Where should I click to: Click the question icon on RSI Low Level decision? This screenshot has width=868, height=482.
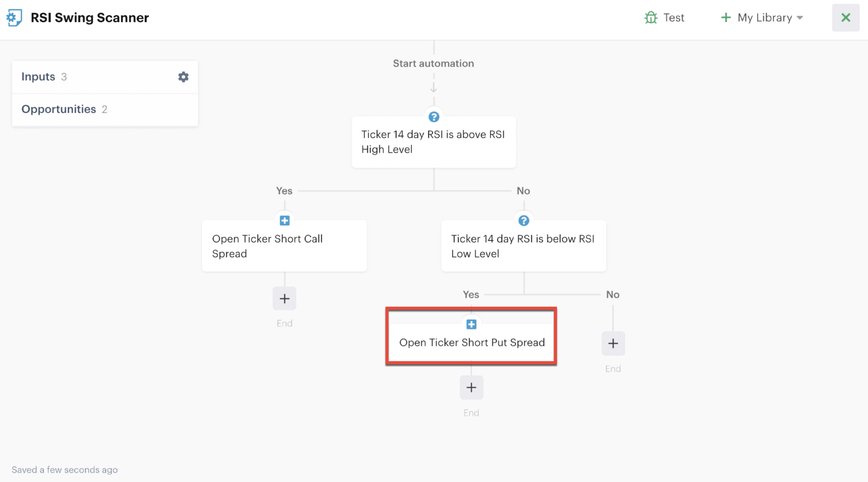[524, 221]
